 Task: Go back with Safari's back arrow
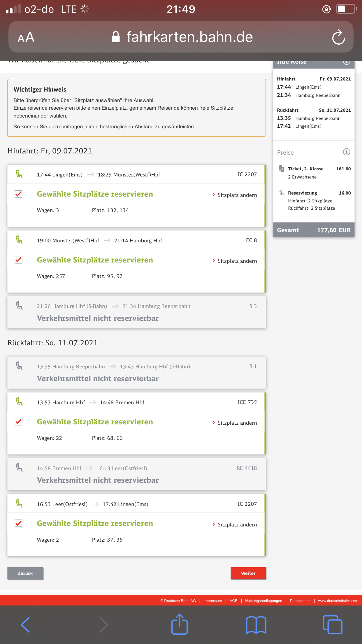(x=26, y=625)
